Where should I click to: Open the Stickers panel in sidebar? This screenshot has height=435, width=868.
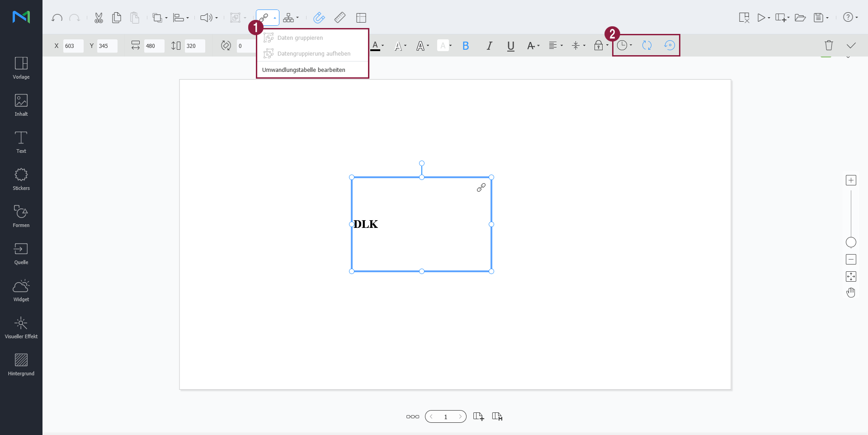coord(21,179)
